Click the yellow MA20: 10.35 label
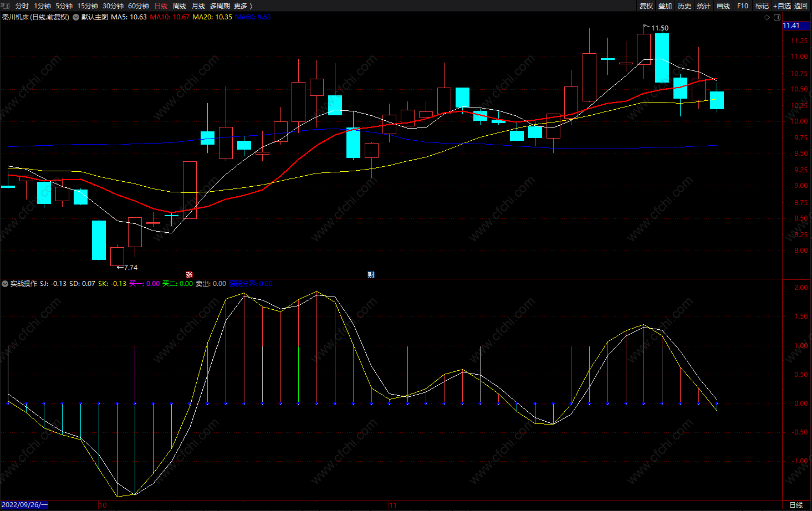This screenshot has height=511, width=812. pos(212,17)
